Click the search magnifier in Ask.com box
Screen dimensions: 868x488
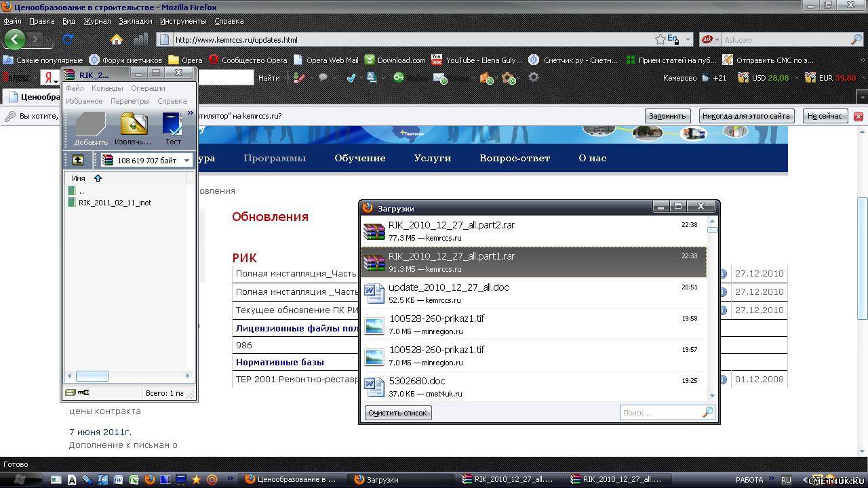click(856, 39)
